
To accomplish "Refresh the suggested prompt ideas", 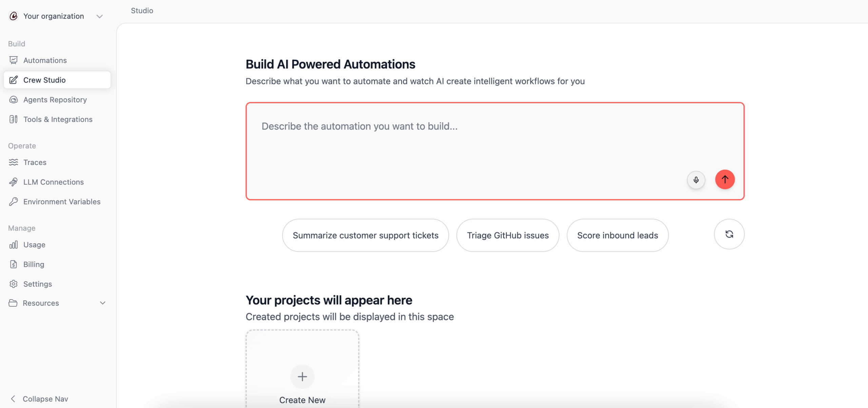I will click(729, 234).
